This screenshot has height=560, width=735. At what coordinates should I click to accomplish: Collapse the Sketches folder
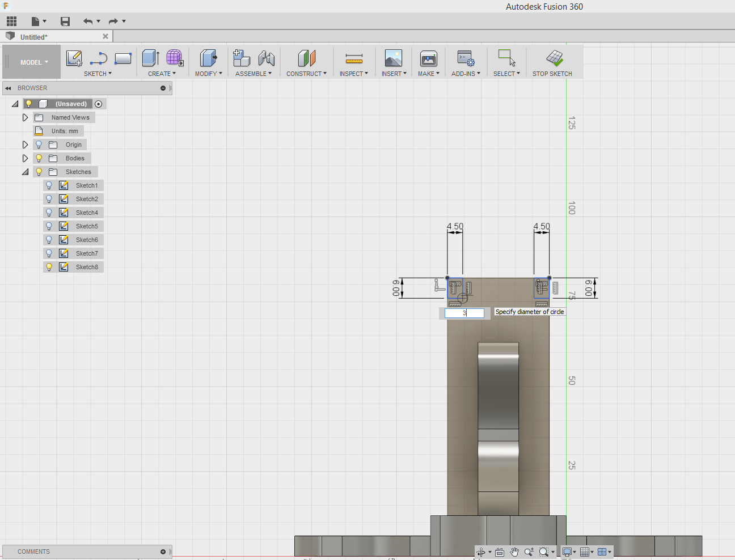25,172
